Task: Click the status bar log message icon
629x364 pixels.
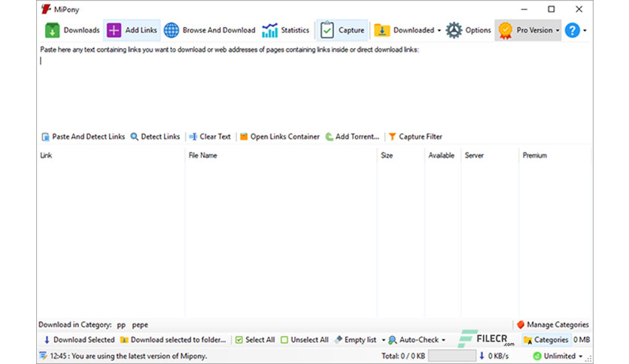Action: pos(43,356)
